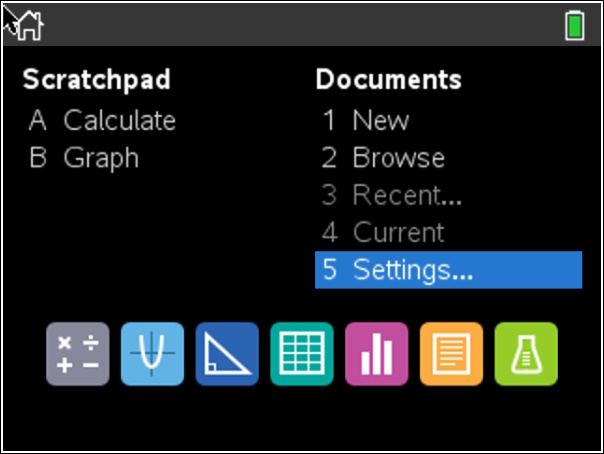Click the numeral 2 shortcut beside Browse
The width and height of the screenshot is (604, 454).
click(329, 157)
